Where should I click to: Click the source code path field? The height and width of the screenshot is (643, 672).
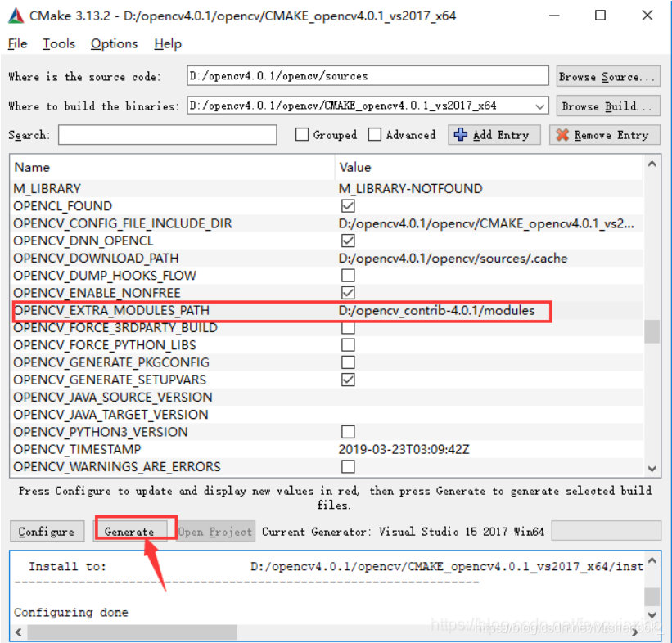tap(368, 76)
